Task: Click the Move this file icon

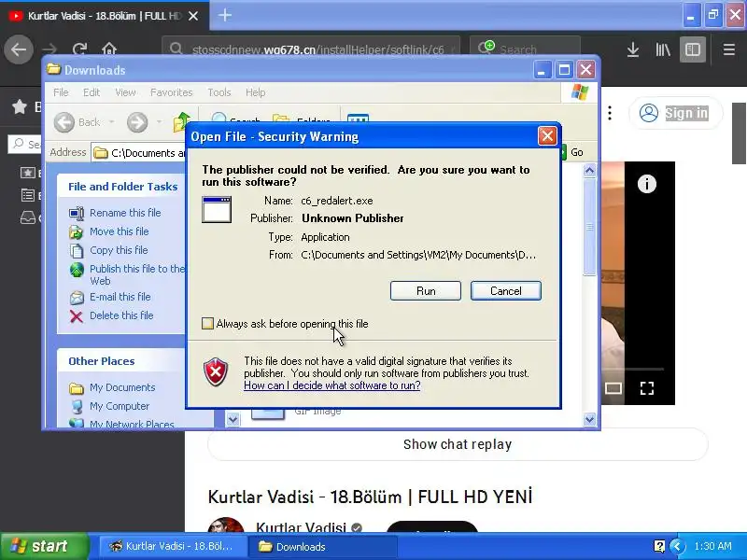Action: pyautogui.click(x=77, y=231)
